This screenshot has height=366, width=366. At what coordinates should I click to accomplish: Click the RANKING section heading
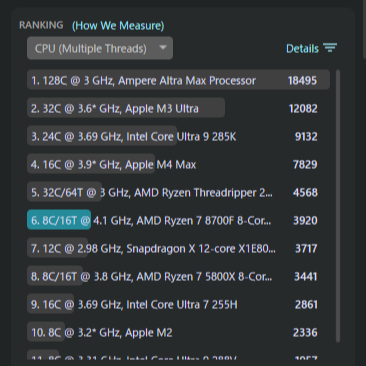(x=41, y=25)
